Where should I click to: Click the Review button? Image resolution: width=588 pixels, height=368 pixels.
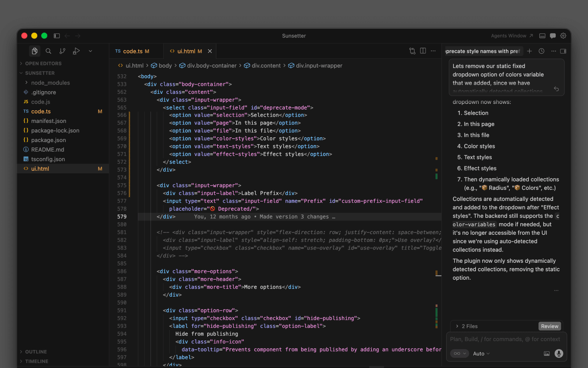coord(550,326)
